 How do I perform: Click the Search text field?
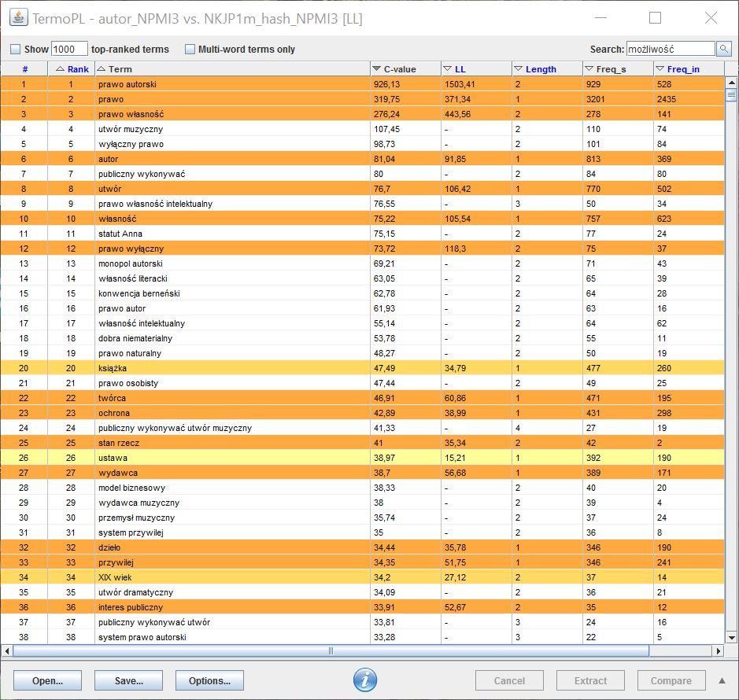coord(671,49)
